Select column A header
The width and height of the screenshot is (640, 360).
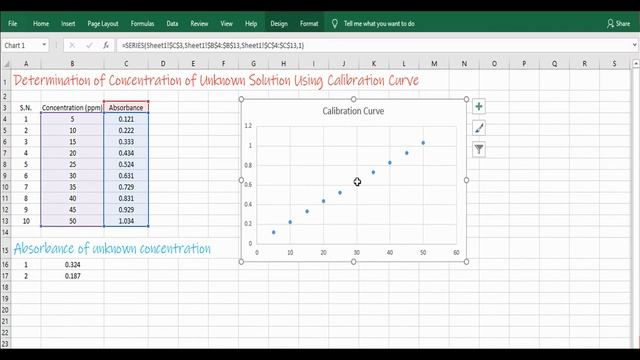26,64
